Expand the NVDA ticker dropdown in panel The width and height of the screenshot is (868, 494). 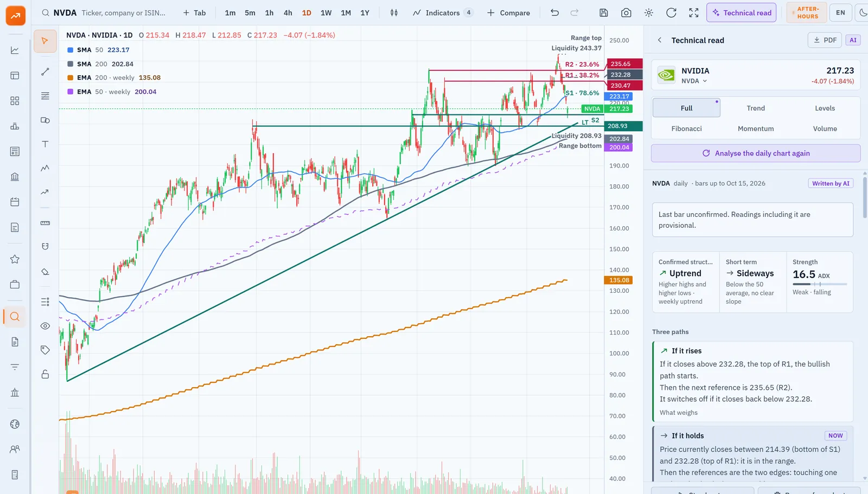(694, 81)
